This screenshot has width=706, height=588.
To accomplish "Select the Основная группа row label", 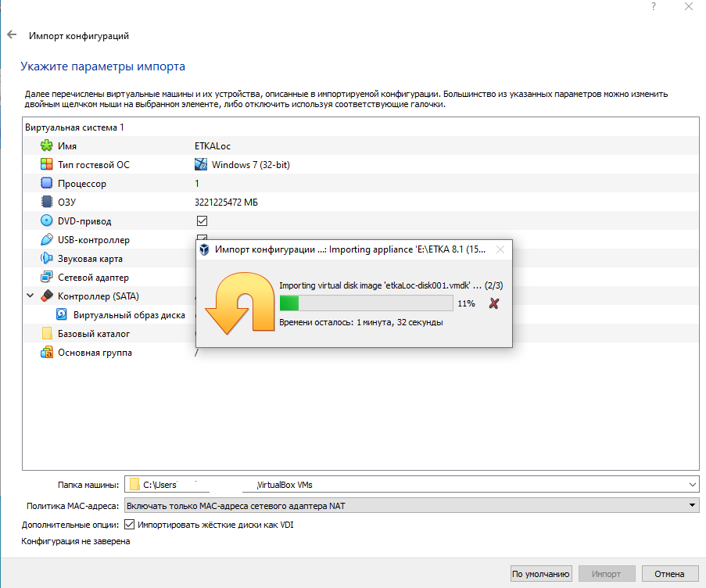I will point(95,353).
